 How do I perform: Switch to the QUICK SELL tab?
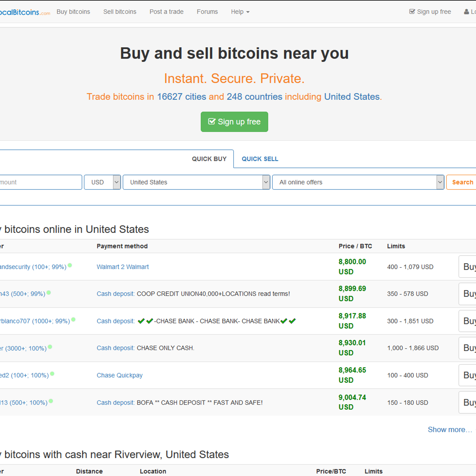(260, 159)
